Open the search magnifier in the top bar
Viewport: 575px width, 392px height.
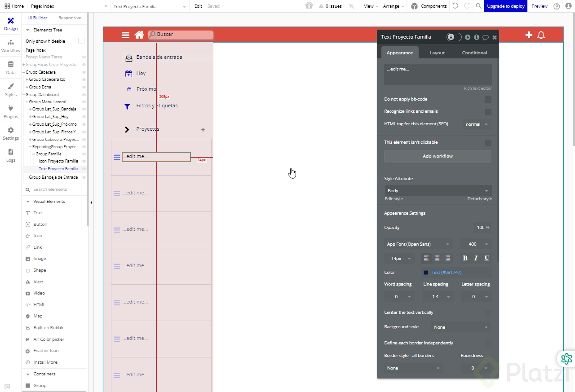[x=479, y=6]
